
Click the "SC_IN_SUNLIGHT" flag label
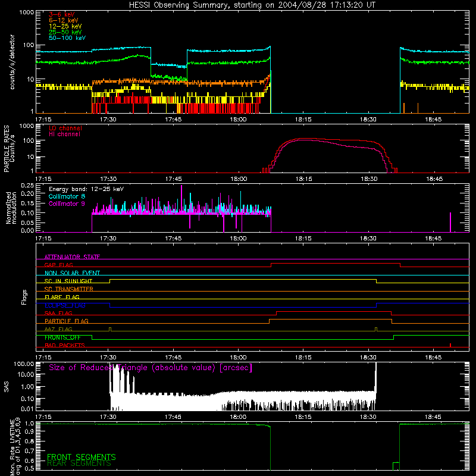click(x=68, y=281)
